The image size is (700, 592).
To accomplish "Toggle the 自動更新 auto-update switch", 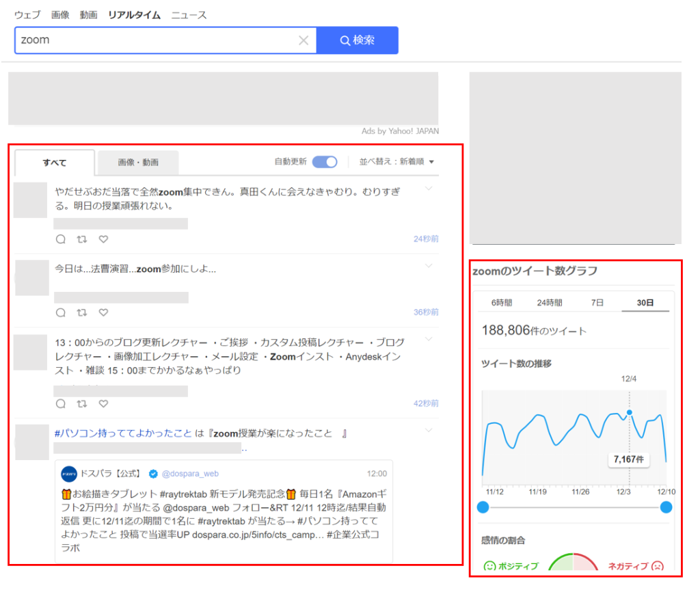I will pyautogui.click(x=325, y=161).
